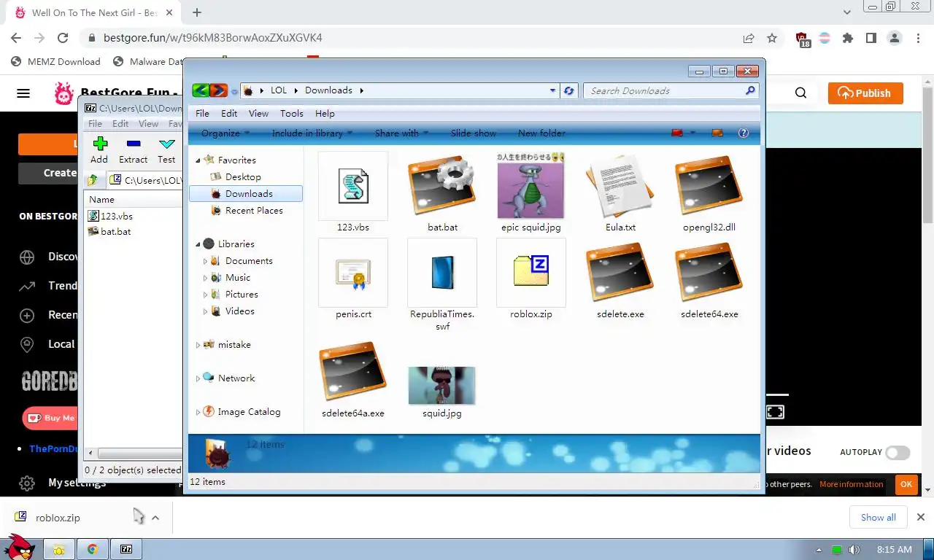The image size is (934, 560).
Task: Click the orange Publish button
Action: (865, 93)
